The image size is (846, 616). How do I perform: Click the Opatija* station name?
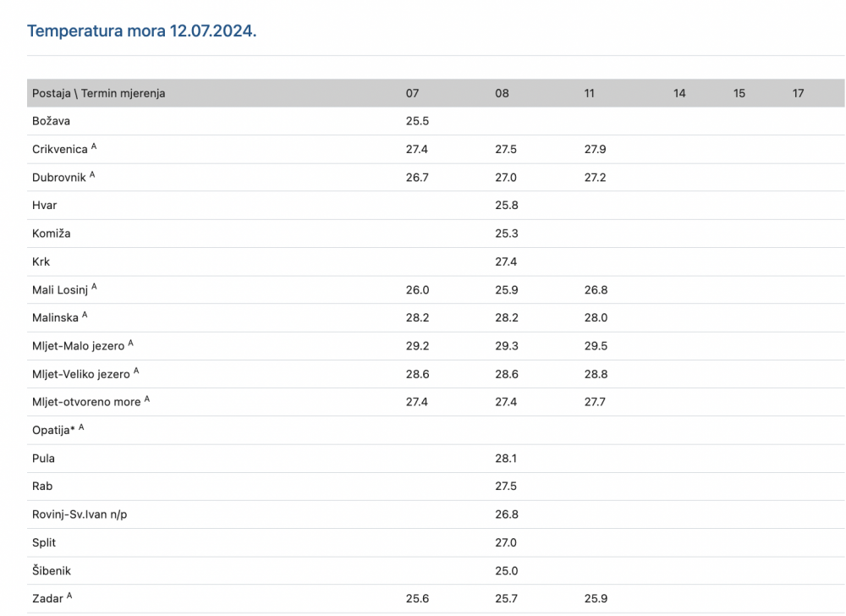53,431
